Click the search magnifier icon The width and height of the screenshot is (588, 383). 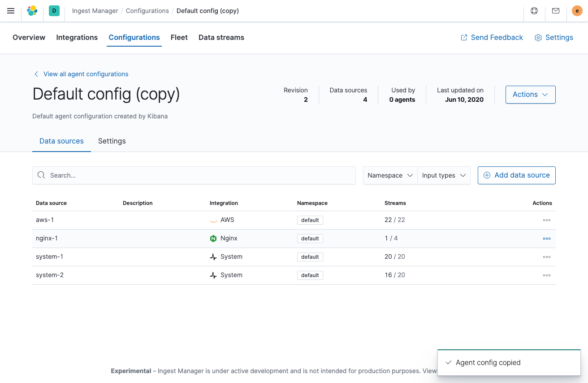tap(41, 175)
